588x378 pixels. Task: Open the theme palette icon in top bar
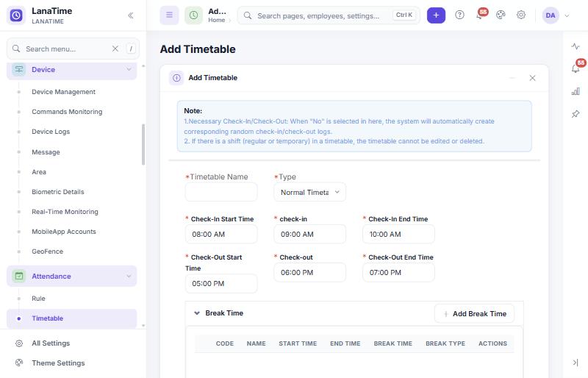[501, 15]
